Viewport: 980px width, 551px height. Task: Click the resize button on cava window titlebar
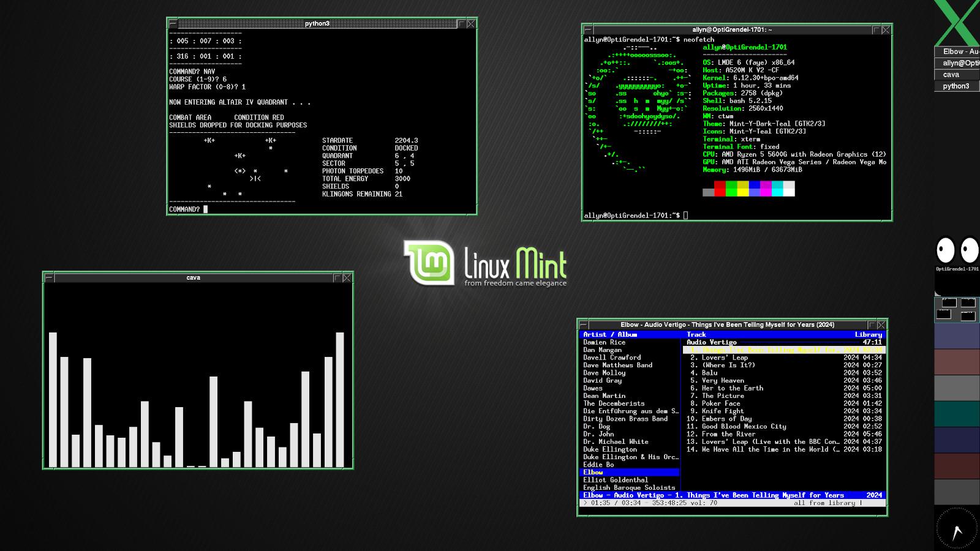tap(337, 278)
